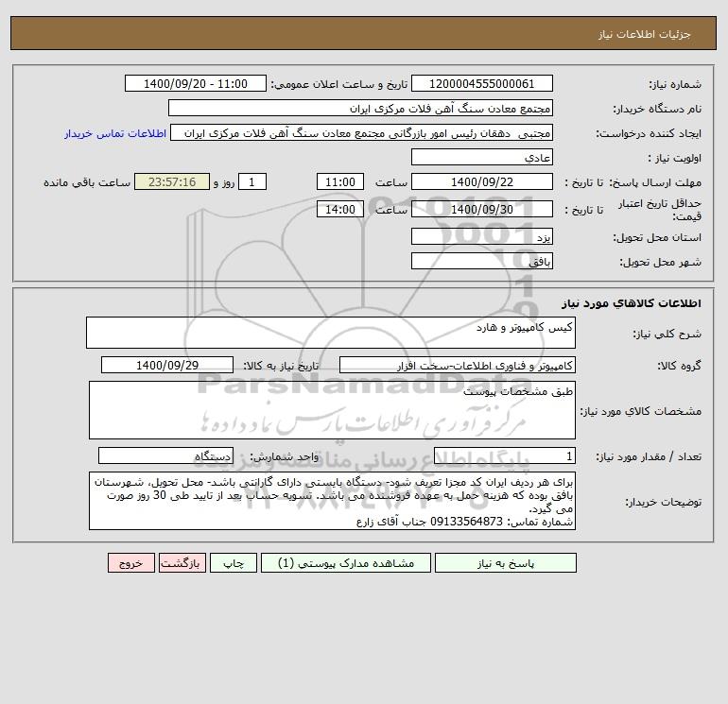The width and height of the screenshot is (728, 704).
Task: Select need number field 1200004555000061
Action: 482,83
